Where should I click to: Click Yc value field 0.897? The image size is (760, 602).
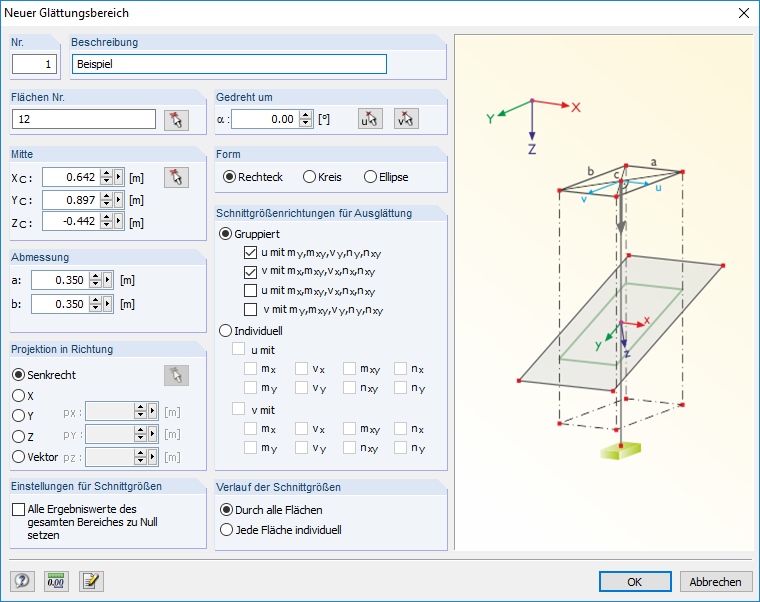71,200
